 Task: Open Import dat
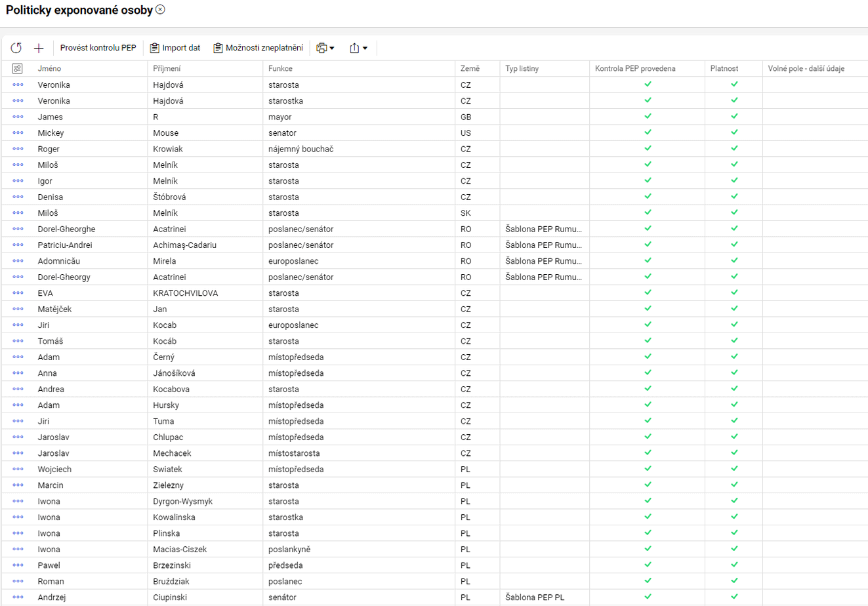pyautogui.click(x=175, y=48)
